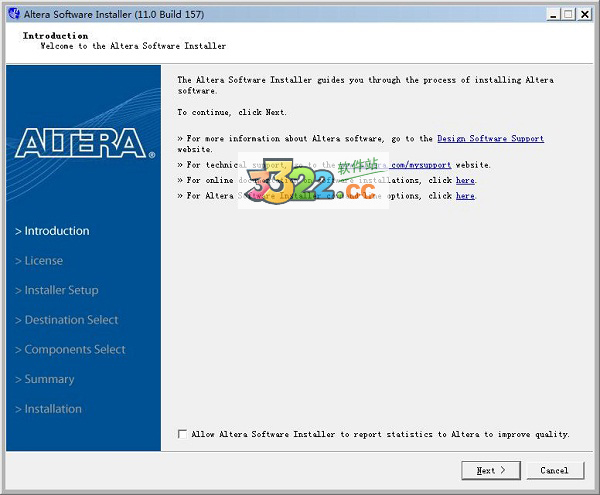The image size is (600, 495).
Task: Click 'here' link for online documentation
Action: (x=465, y=180)
